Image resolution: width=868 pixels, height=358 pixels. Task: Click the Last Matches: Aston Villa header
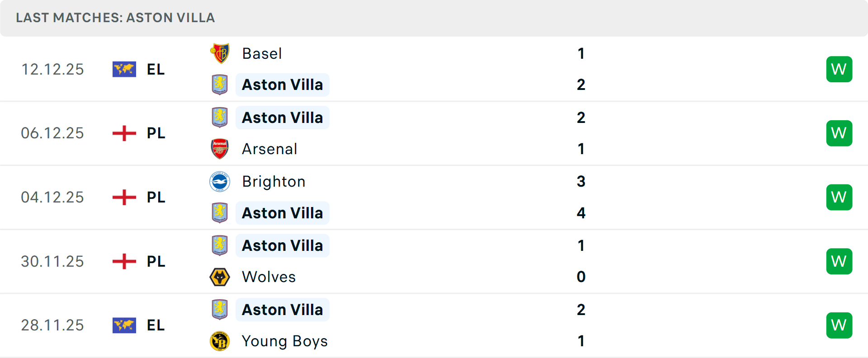[x=115, y=18]
